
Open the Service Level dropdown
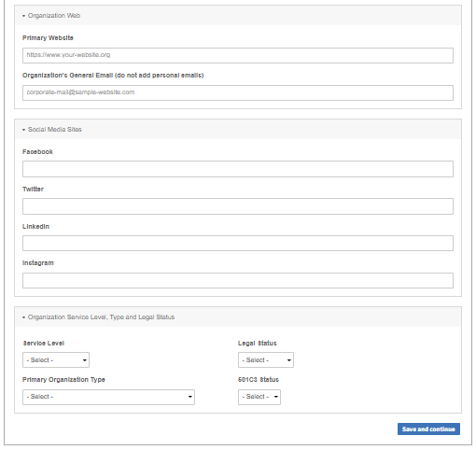coord(56,360)
